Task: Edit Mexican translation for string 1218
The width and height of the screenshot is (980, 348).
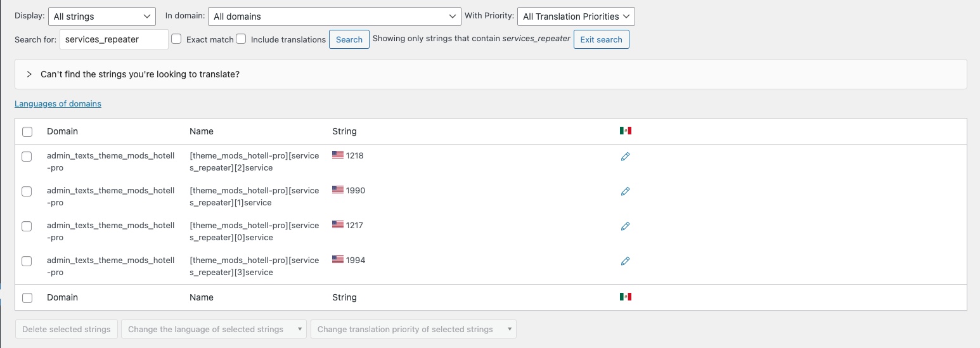Action: click(x=625, y=157)
